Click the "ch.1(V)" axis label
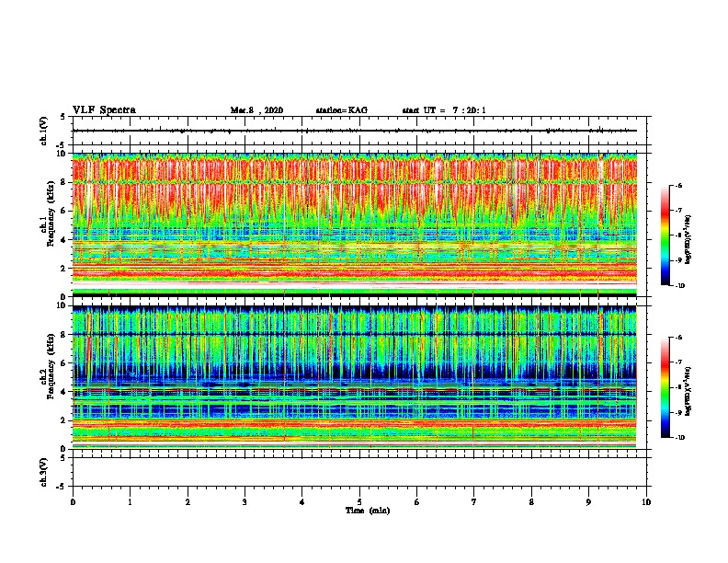This screenshot has height=563, width=728. click(x=43, y=131)
